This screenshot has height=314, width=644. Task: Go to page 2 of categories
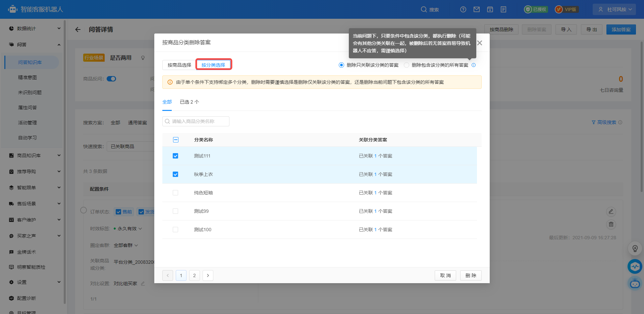(195, 275)
